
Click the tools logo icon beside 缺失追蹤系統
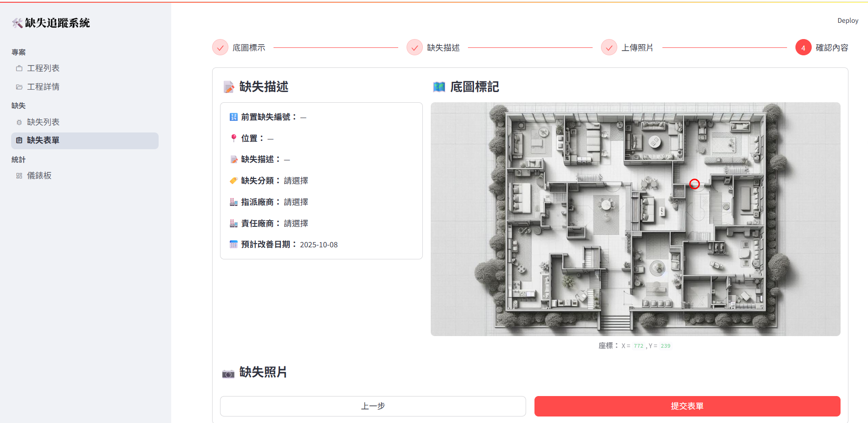pyautogui.click(x=17, y=23)
